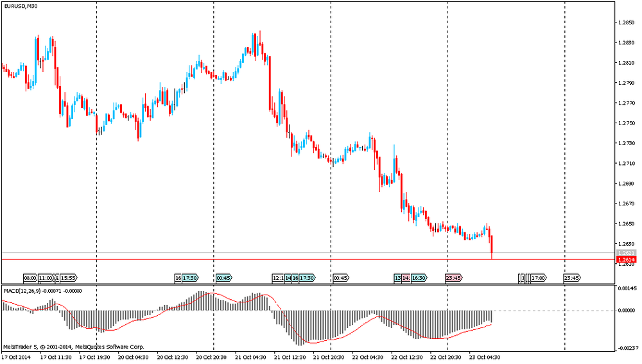Click the gray 1.2621 price label

tap(627, 253)
